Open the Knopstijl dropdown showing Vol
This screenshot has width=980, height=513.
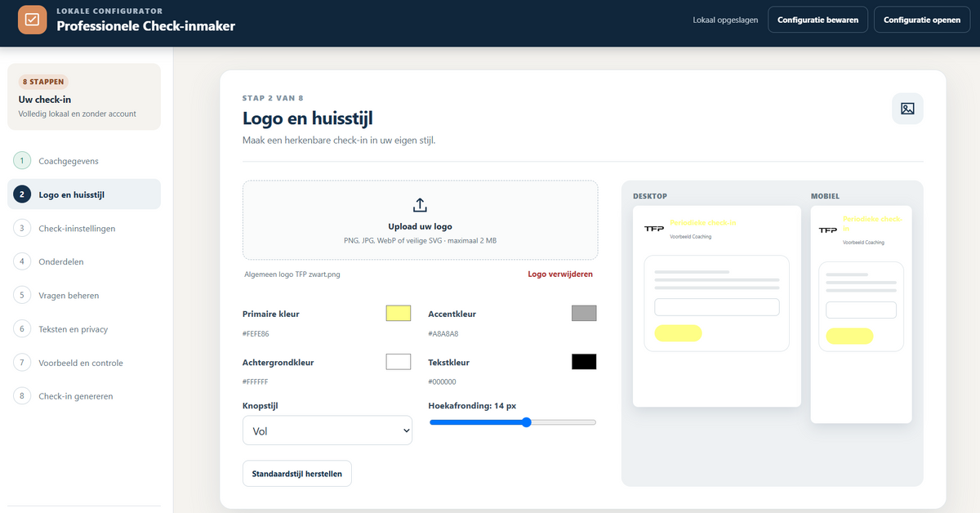coord(327,430)
